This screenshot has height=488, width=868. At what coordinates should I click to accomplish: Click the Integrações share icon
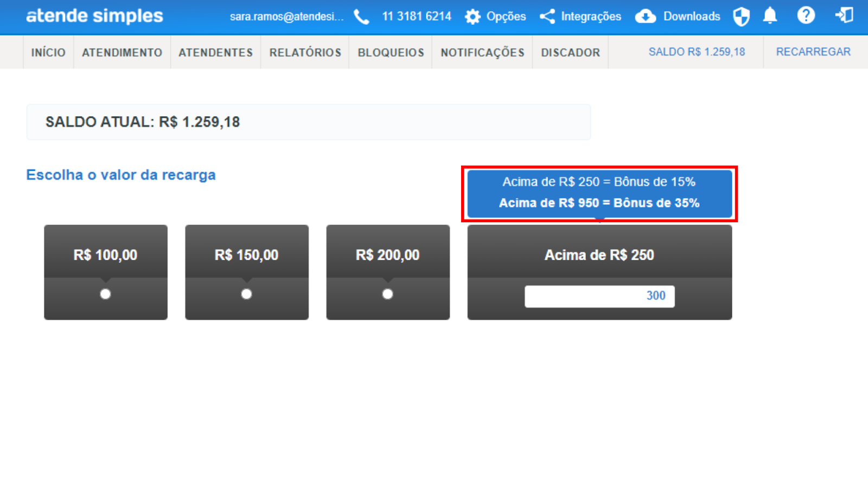[547, 17]
